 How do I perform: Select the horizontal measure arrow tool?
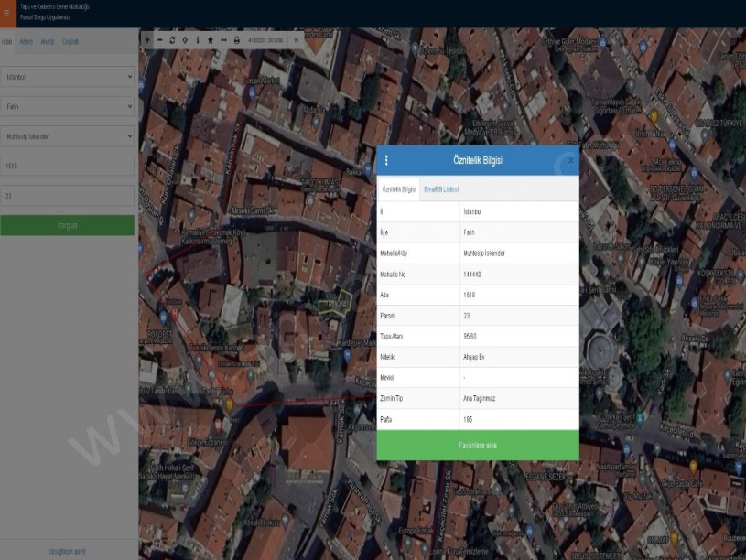[223, 40]
